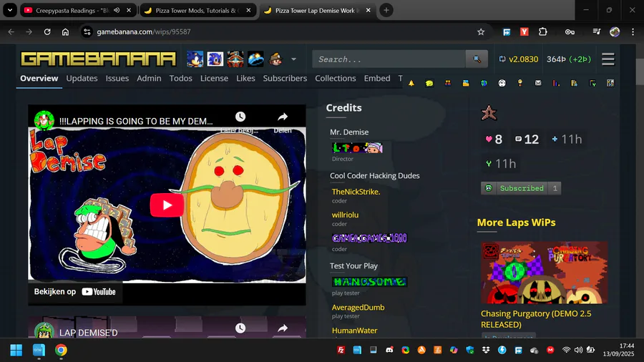
Task: Click the heart likes count 8
Action: [494, 140]
